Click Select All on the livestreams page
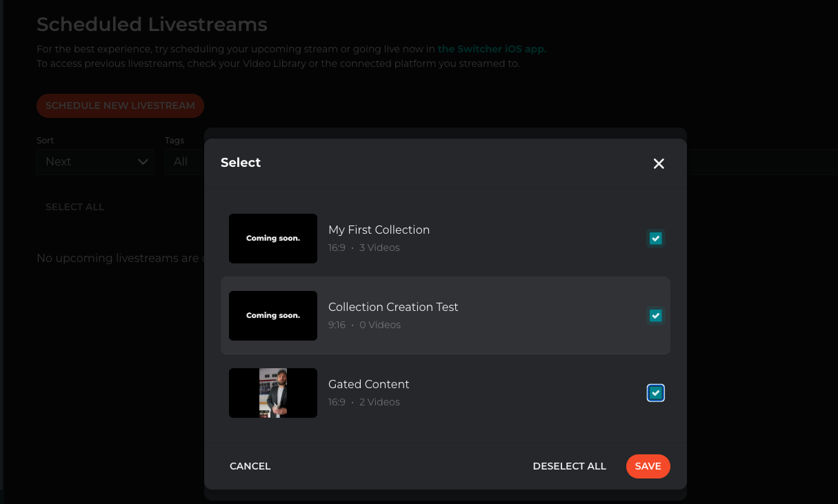The width and height of the screenshot is (838, 504). click(x=75, y=207)
